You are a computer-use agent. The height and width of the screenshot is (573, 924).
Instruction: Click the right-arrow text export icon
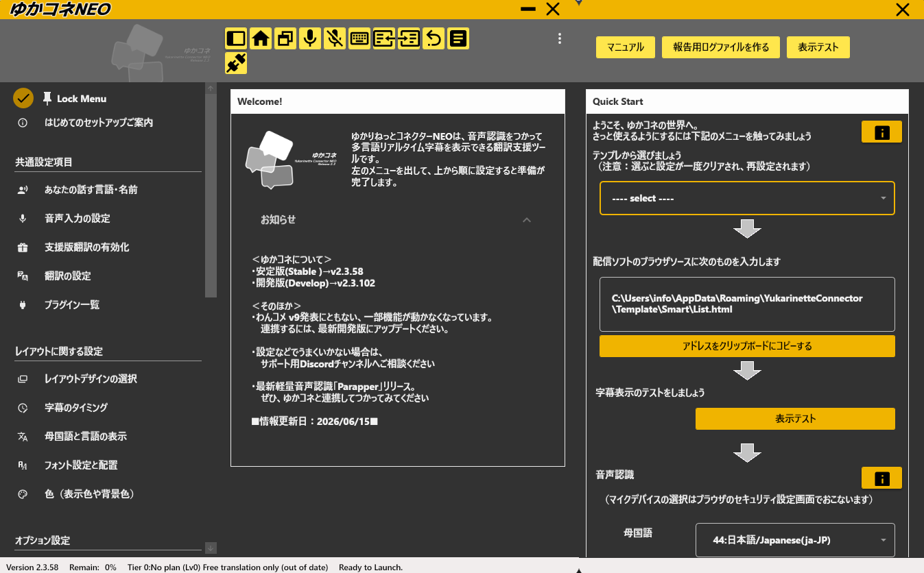pos(409,38)
